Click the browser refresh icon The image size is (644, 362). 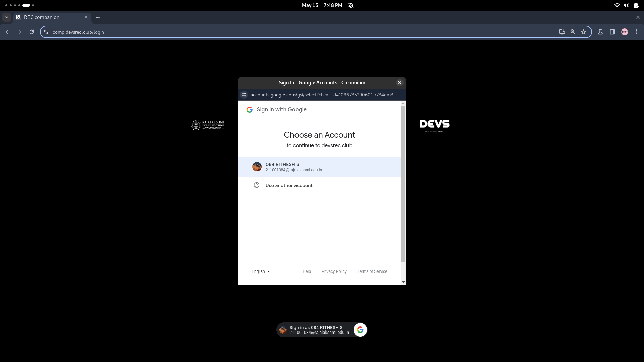tap(32, 32)
